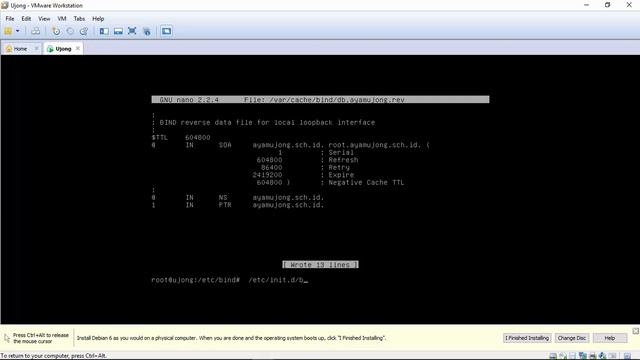Click the nano title bar showing db.ayamujong.rev
The width and height of the screenshot is (640, 360).
click(x=320, y=100)
